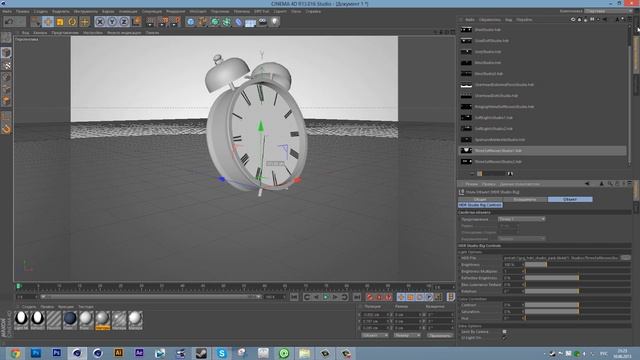
Task: Click the green array modeling icon
Action: click(227, 22)
